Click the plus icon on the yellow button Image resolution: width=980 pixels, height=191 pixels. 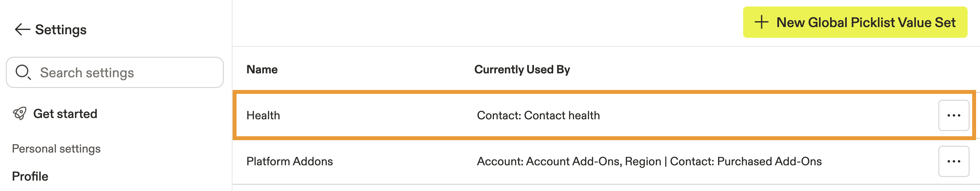(x=761, y=22)
